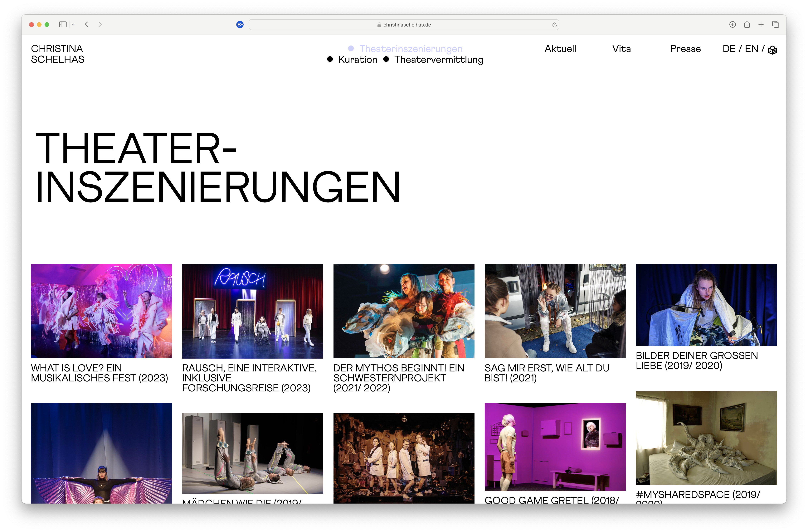Select highlighted Theaterinszenierungen category
This screenshot has width=808, height=532.
pyautogui.click(x=411, y=49)
